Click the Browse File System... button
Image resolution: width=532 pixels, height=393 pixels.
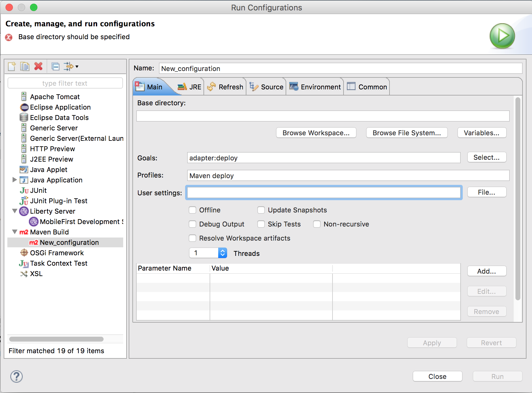tap(407, 133)
